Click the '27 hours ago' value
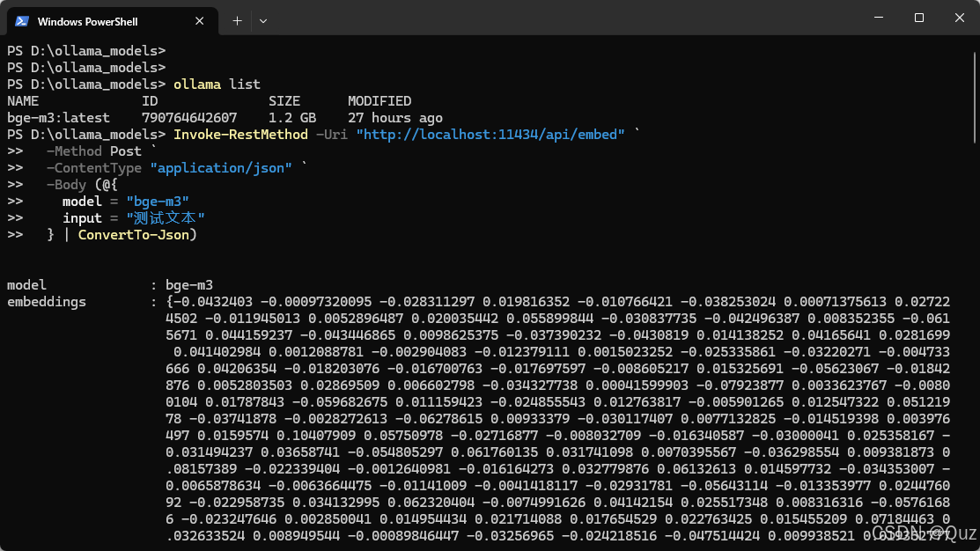Viewport: 980px width, 551px height. [395, 118]
